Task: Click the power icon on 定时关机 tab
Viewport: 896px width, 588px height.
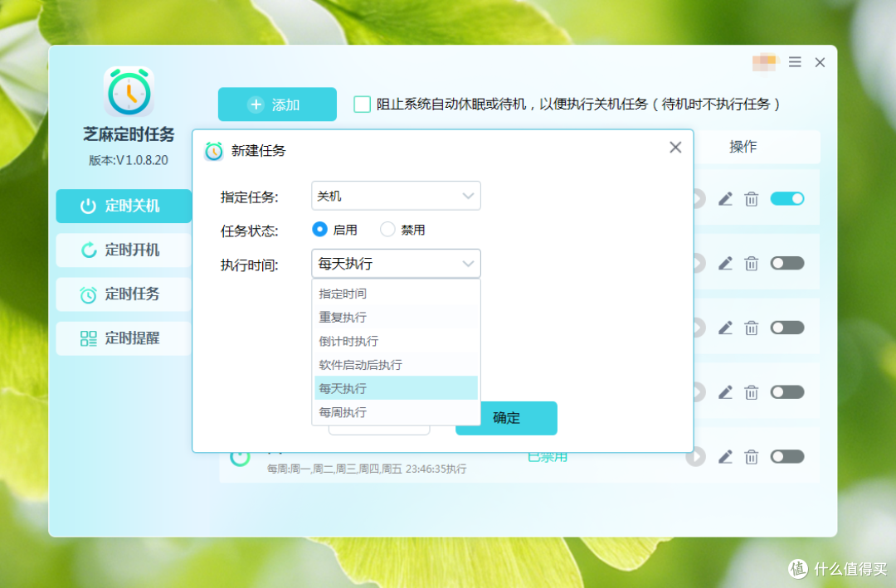Action: tap(88, 206)
